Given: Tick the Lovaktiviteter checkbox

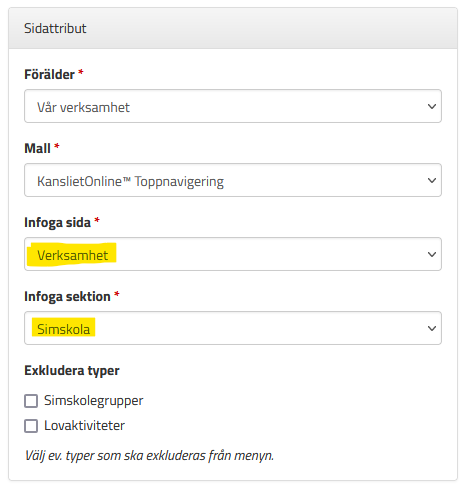Looking at the screenshot, I should click(31, 426).
